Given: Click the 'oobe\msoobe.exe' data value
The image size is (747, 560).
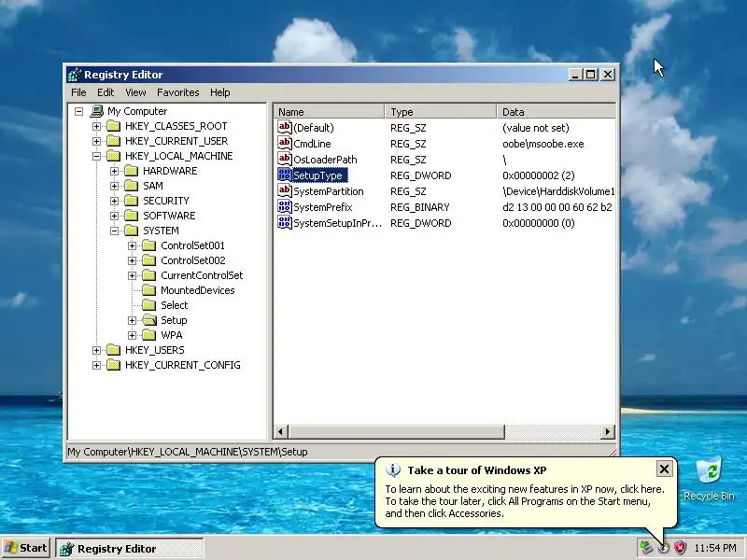Looking at the screenshot, I should (x=543, y=144).
